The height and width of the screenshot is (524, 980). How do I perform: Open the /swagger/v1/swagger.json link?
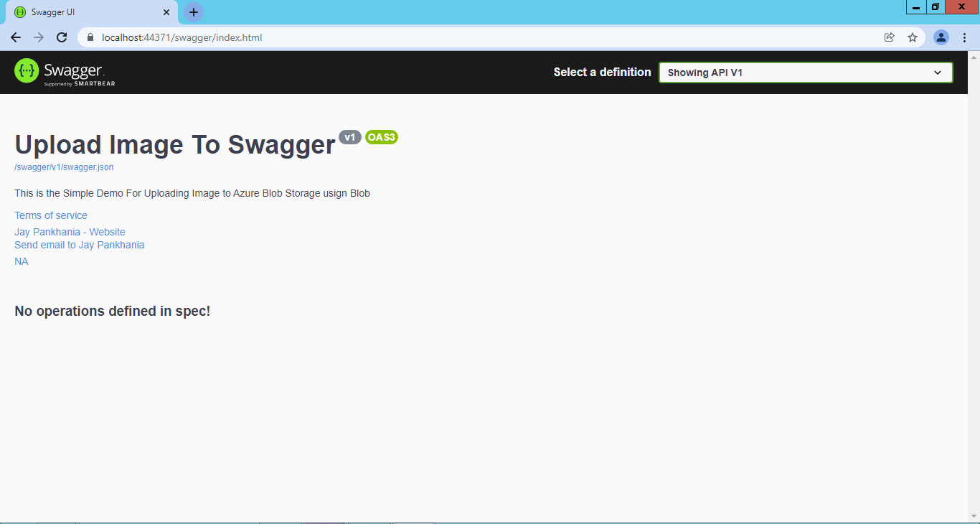point(64,167)
